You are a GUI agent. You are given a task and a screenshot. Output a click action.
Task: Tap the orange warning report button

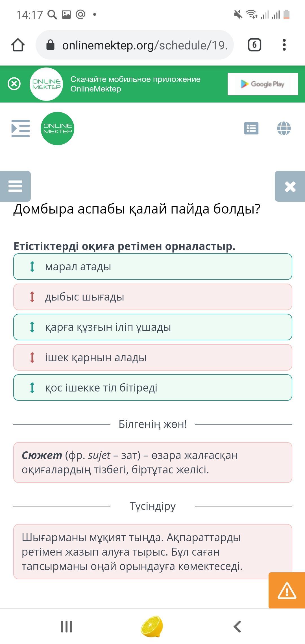(x=287, y=590)
